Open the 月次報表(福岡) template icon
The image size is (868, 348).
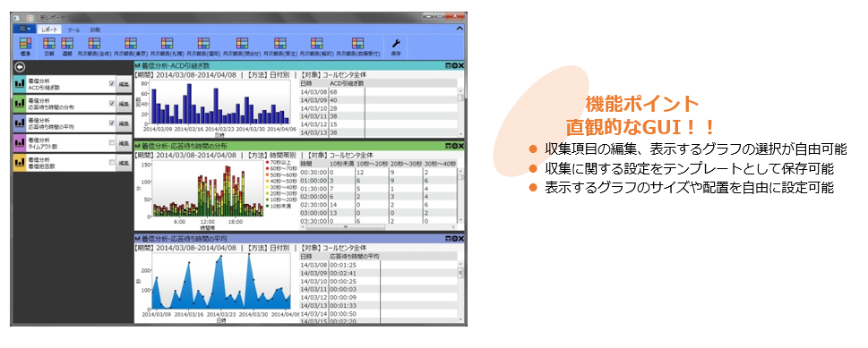pos(203,44)
